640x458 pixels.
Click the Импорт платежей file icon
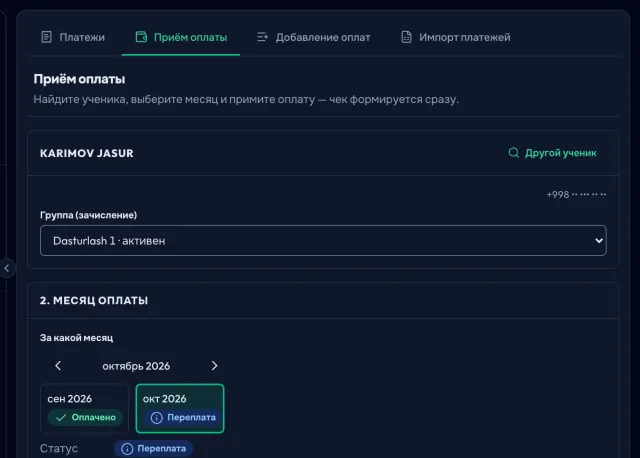click(406, 37)
